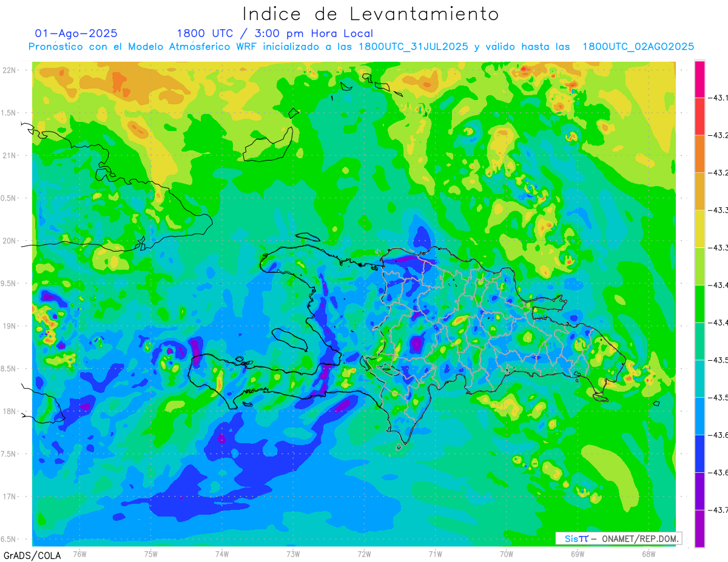Click the '17N' latitude label
This screenshot has width=728, height=562.
[9, 497]
